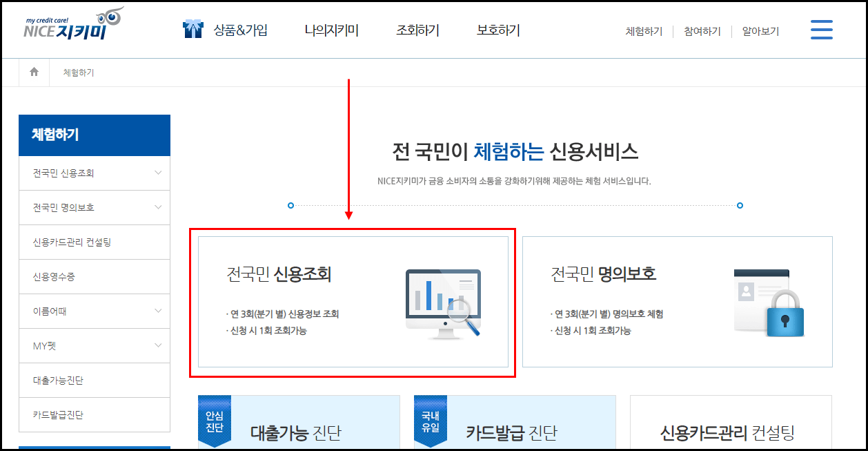Image resolution: width=868 pixels, height=451 pixels.
Task: Select 카드발급진단 in sidebar
Action: point(95,415)
